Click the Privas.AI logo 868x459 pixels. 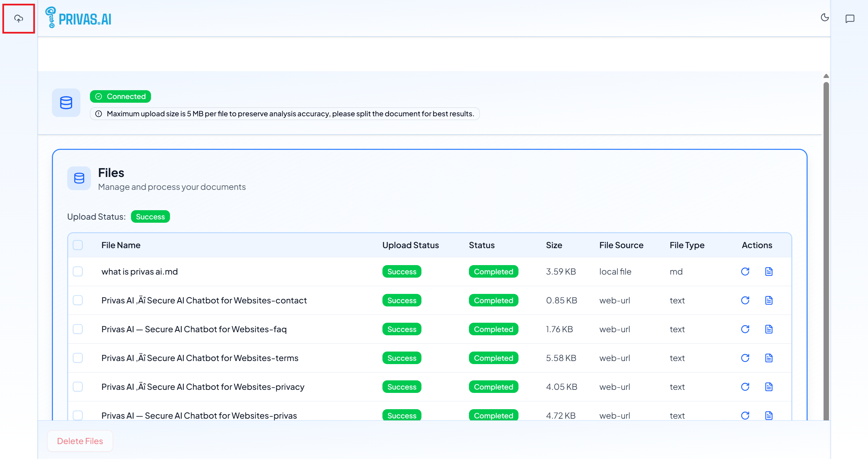pyautogui.click(x=78, y=18)
